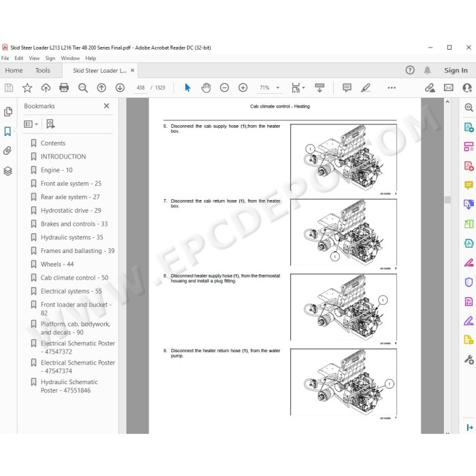The height and width of the screenshot is (476, 476).
Task: Select Cab climate control - 50 bookmark
Action: click(75, 277)
